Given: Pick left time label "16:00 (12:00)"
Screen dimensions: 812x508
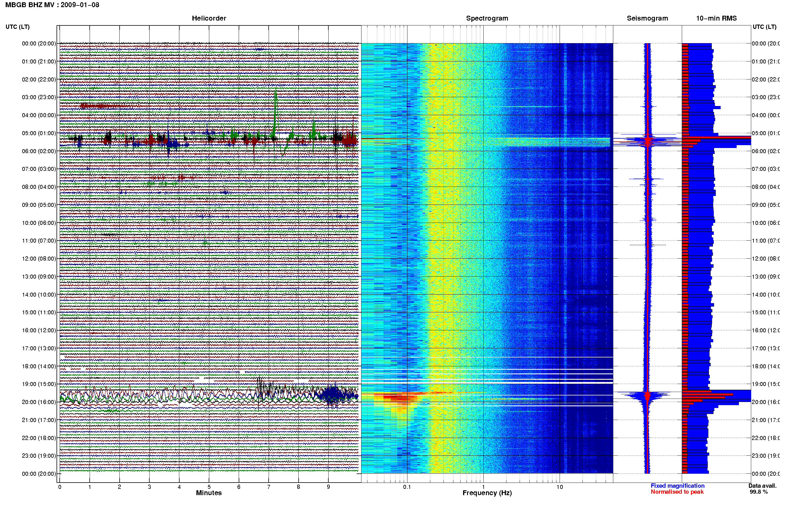Looking at the screenshot, I should click(x=39, y=330).
